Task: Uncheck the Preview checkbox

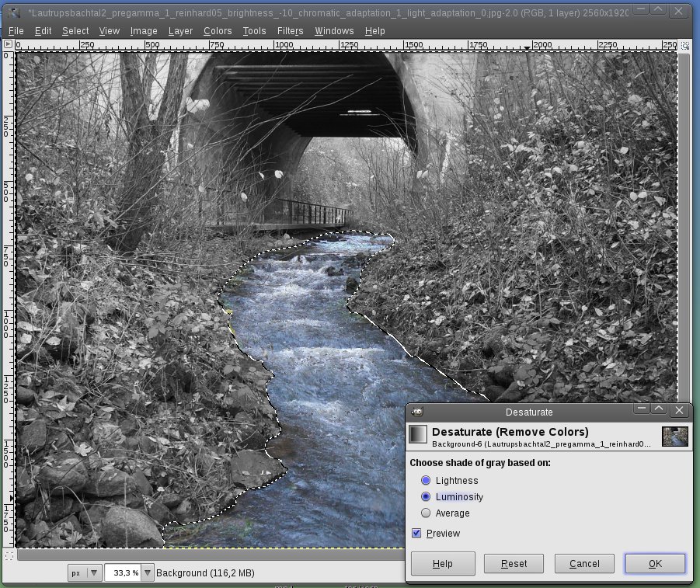Action: [x=416, y=533]
